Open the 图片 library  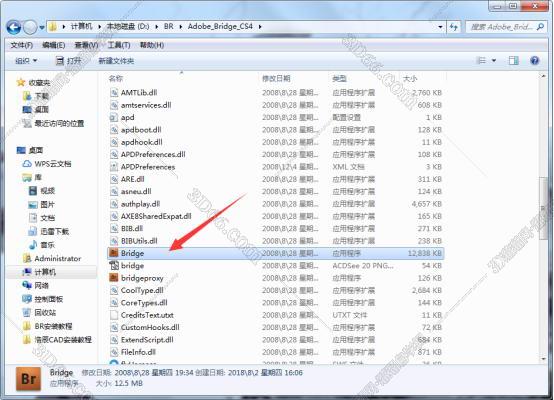tap(42, 204)
